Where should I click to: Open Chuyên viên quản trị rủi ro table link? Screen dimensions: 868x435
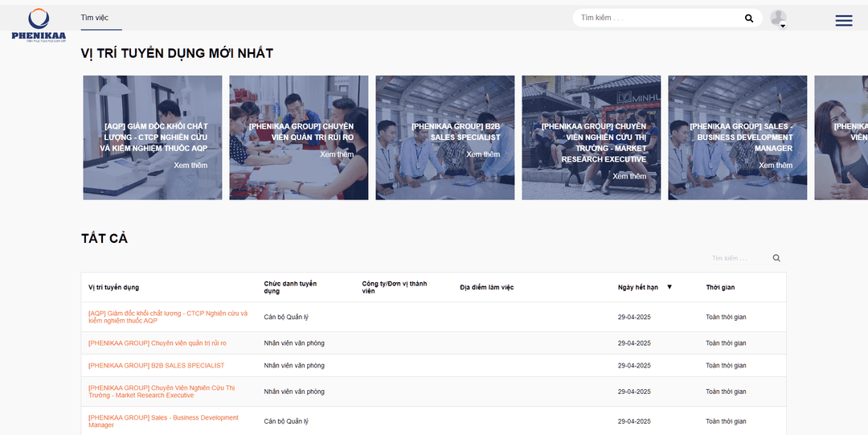coord(157,343)
